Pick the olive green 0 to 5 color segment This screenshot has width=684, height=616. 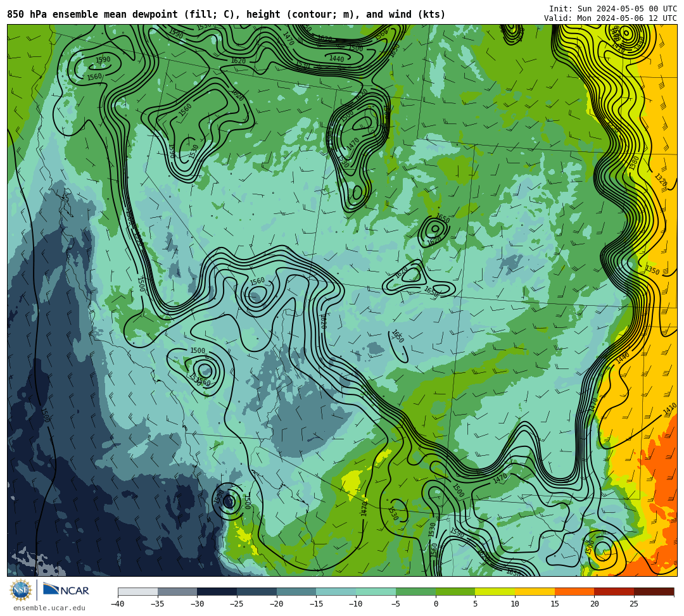click(x=455, y=591)
